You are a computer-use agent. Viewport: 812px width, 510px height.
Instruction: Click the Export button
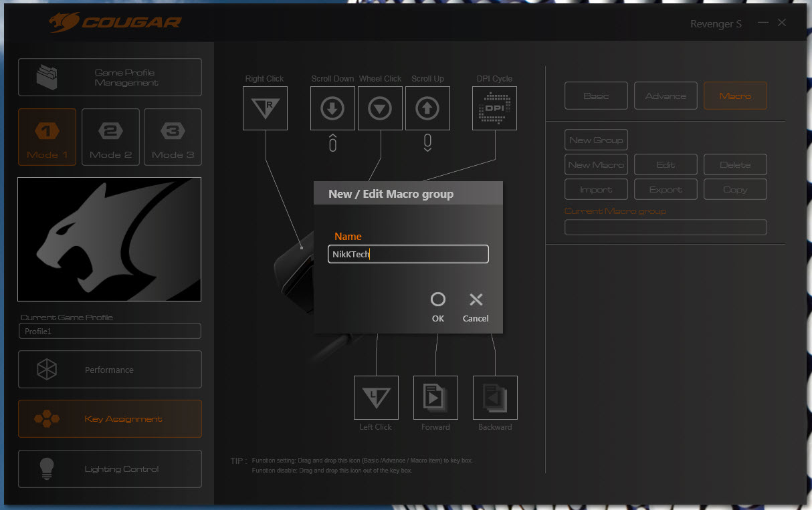(x=666, y=189)
